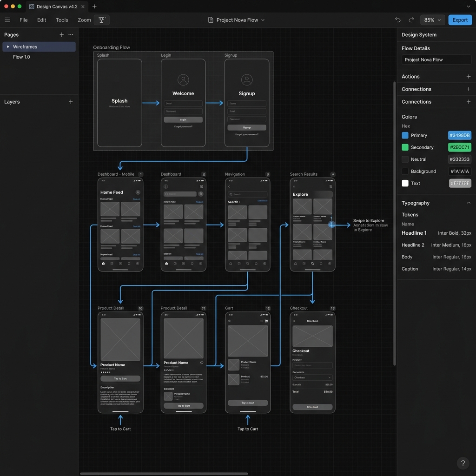Select the Flow 1.0 page
Image resolution: width=476 pixels, height=476 pixels.
[21, 57]
